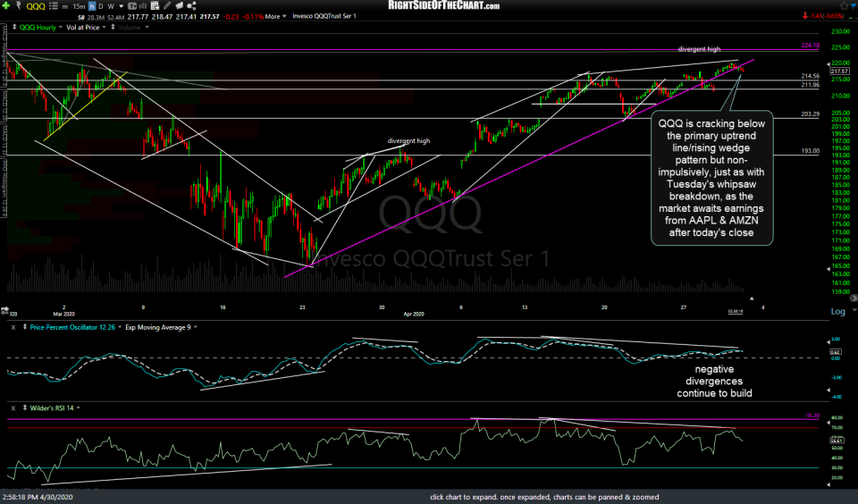Toggle the Log price scale

(x=837, y=311)
